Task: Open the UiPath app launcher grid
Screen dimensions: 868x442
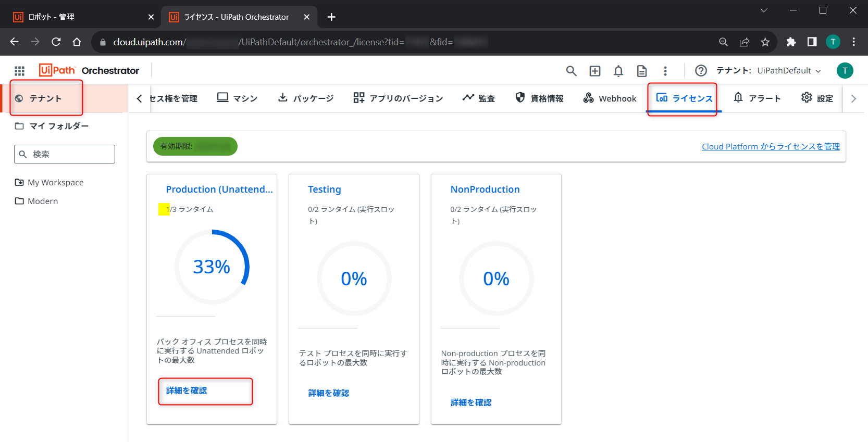Action: coord(19,71)
